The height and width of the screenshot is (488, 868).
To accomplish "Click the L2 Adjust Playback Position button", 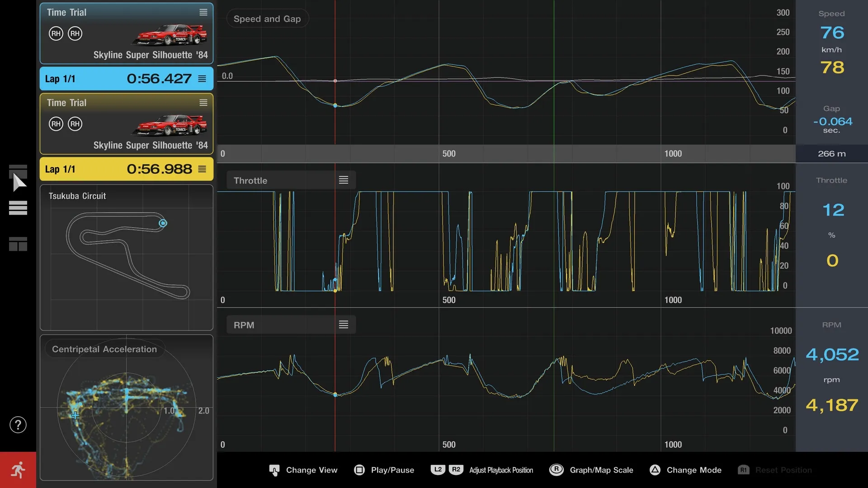I will 438,470.
